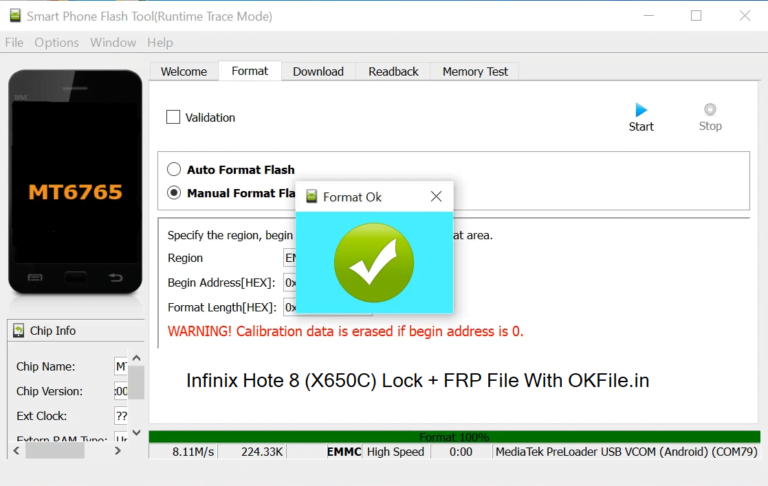This screenshot has width=768, height=486.
Task: Click the phone's back key icon
Action: point(116,278)
